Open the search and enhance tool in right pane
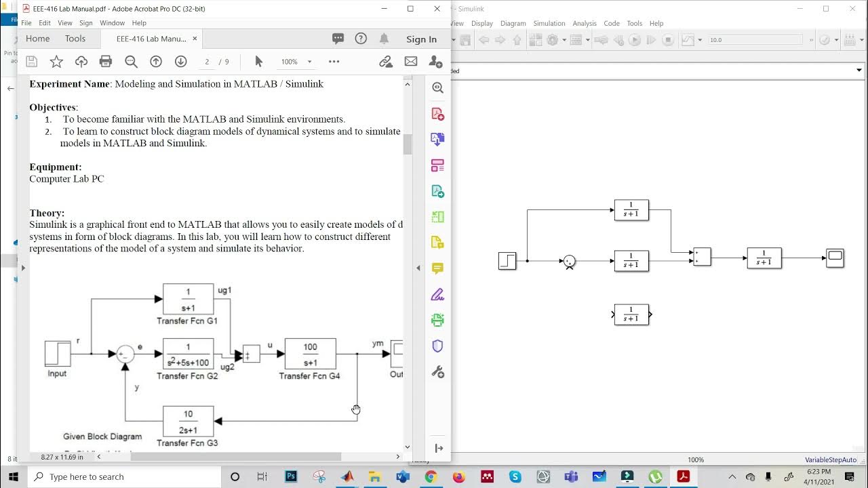 pyautogui.click(x=437, y=88)
